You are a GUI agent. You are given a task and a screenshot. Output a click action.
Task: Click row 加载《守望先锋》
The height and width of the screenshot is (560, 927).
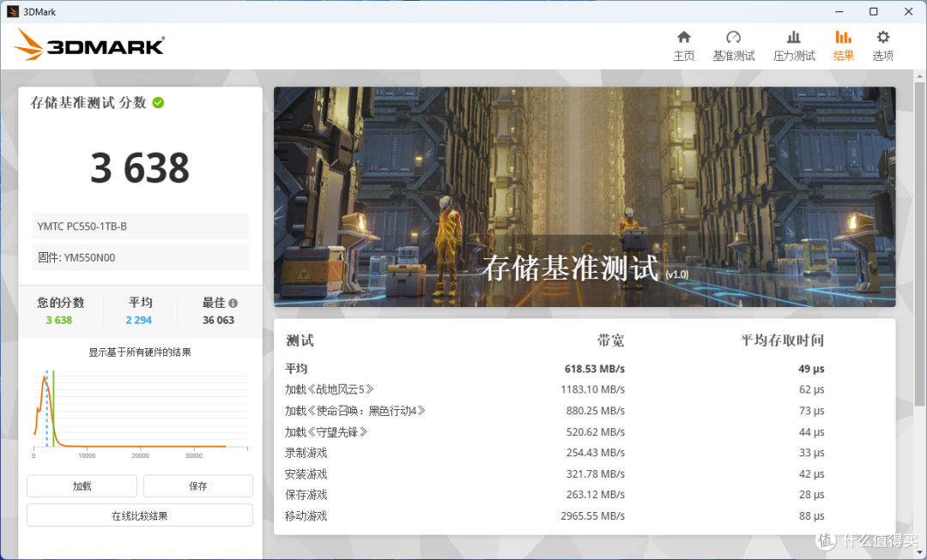click(x=554, y=432)
